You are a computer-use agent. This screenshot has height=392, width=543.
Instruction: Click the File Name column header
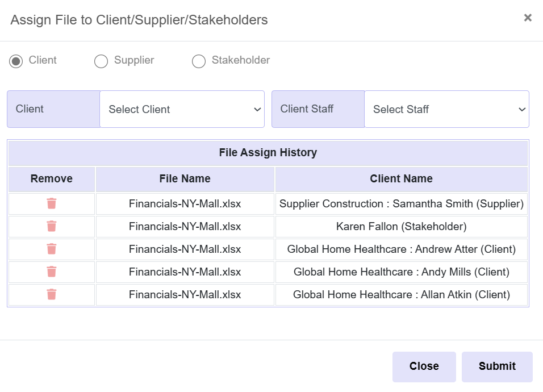[185, 178]
